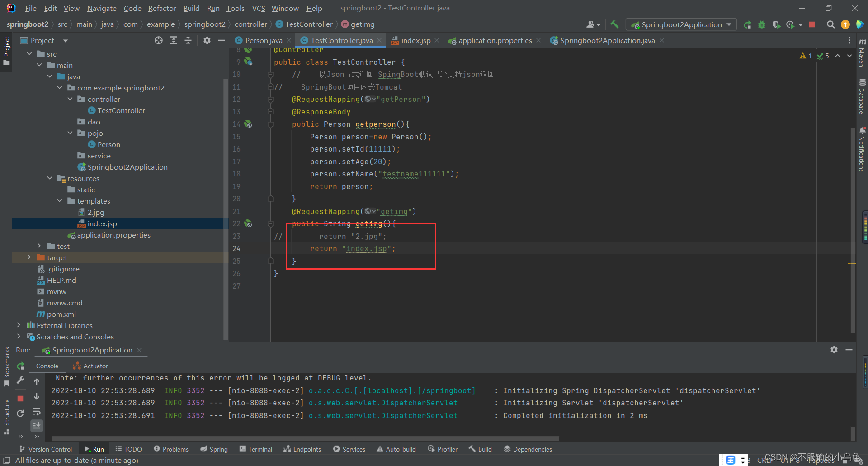Toggle the Structure tool window
Viewport: 868px width, 466px height.
click(x=6, y=417)
